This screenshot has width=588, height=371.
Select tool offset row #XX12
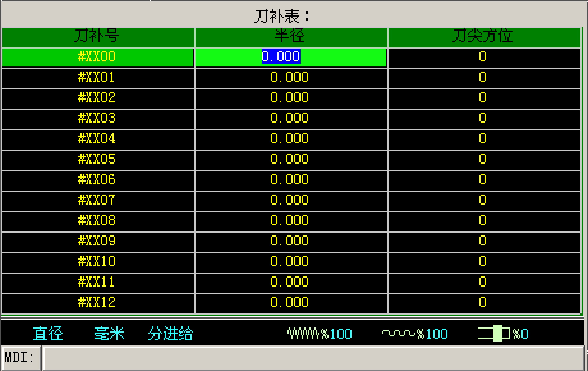(98, 304)
